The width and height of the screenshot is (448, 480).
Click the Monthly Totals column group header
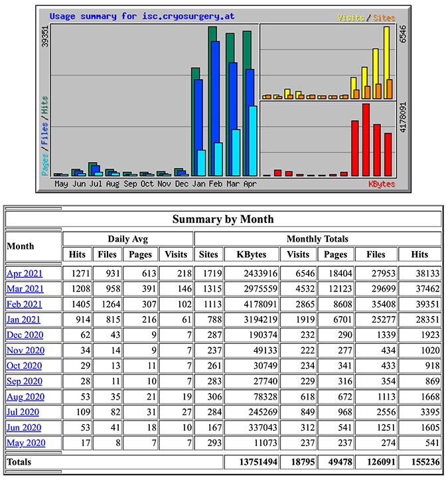(317, 238)
